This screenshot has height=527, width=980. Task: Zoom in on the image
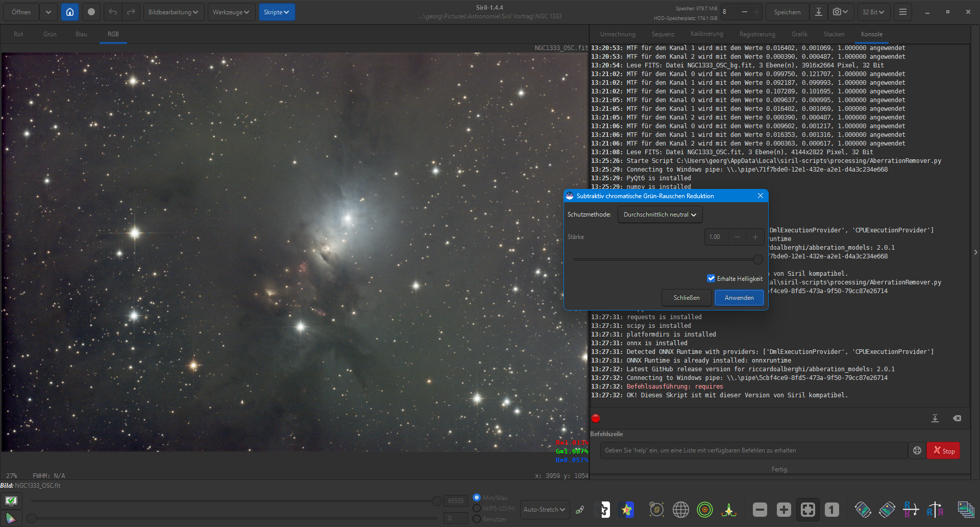tap(784, 510)
